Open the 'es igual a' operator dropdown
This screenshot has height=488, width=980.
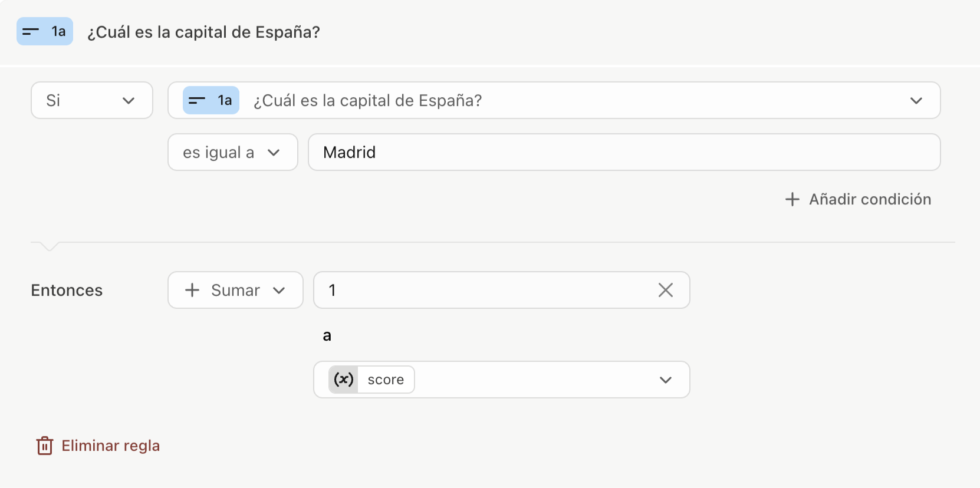coord(233,152)
